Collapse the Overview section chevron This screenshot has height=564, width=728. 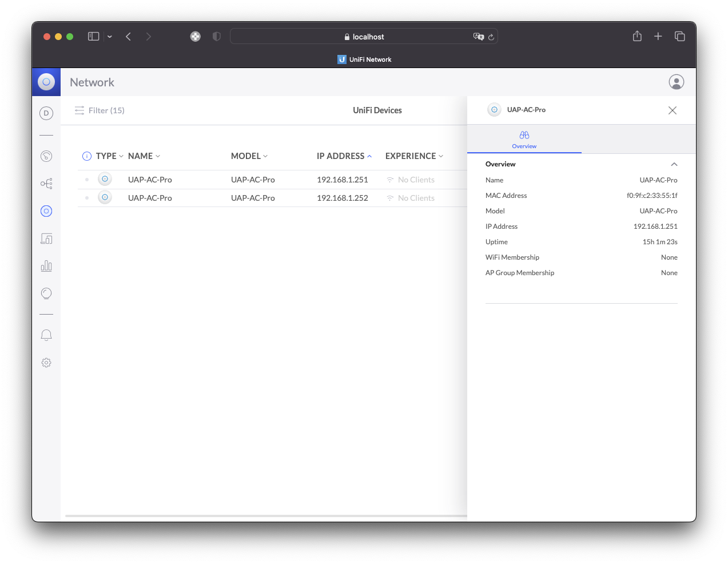pos(674,164)
